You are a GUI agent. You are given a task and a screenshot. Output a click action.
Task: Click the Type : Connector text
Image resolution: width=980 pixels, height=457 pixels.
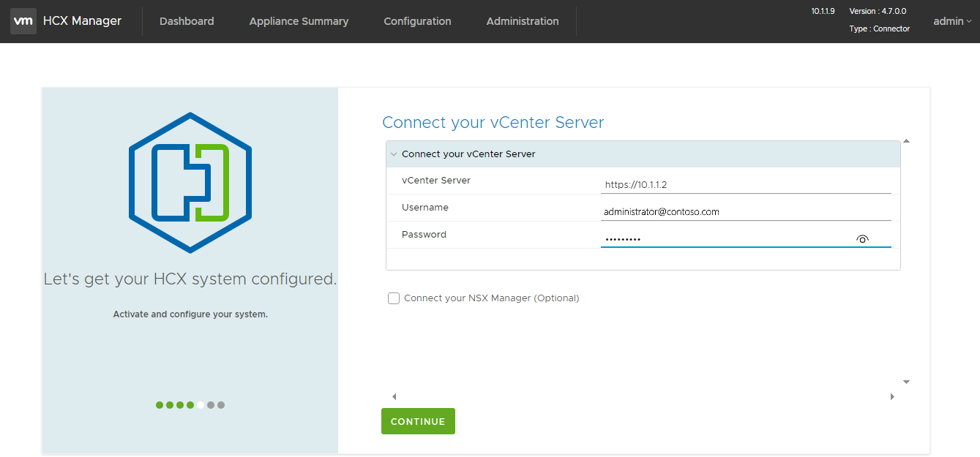[880, 29]
